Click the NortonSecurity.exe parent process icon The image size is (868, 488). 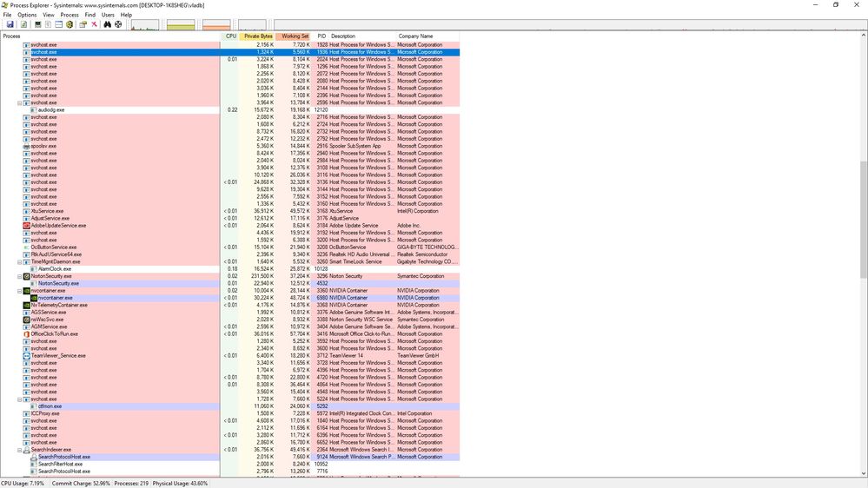click(27, 276)
